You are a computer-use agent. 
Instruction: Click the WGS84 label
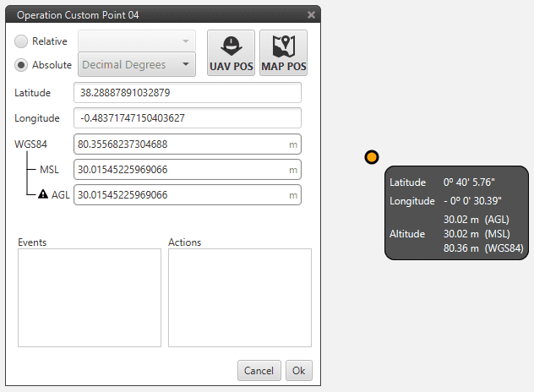pyautogui.click(x=30, y=144)
